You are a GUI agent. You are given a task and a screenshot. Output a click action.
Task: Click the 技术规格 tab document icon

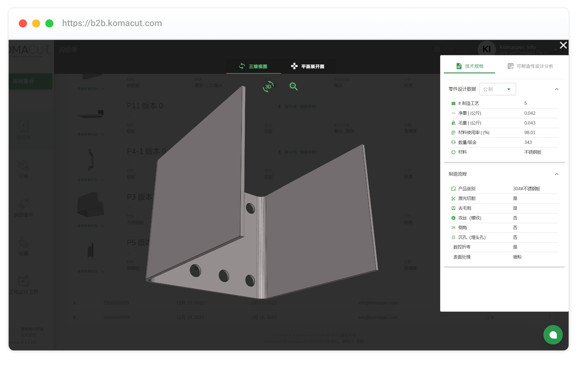coord(459,66)
